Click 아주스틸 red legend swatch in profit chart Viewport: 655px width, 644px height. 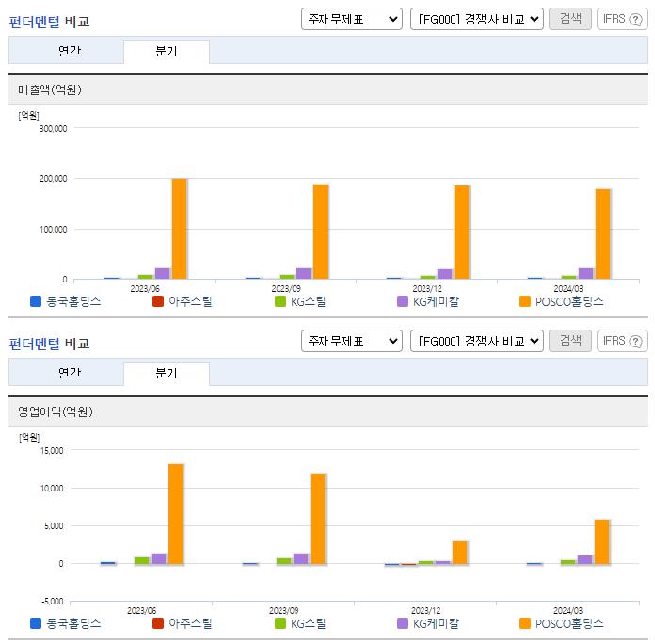pos(158,623)
